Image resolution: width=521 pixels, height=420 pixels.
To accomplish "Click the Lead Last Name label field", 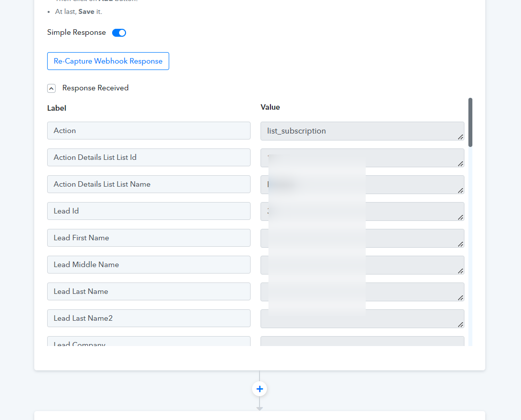I will 149,291.
